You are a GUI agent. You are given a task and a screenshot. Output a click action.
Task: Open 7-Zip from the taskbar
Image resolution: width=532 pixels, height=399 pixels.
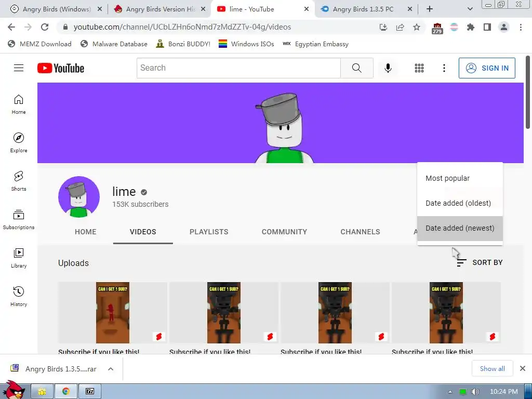click(x=89, y=391)
